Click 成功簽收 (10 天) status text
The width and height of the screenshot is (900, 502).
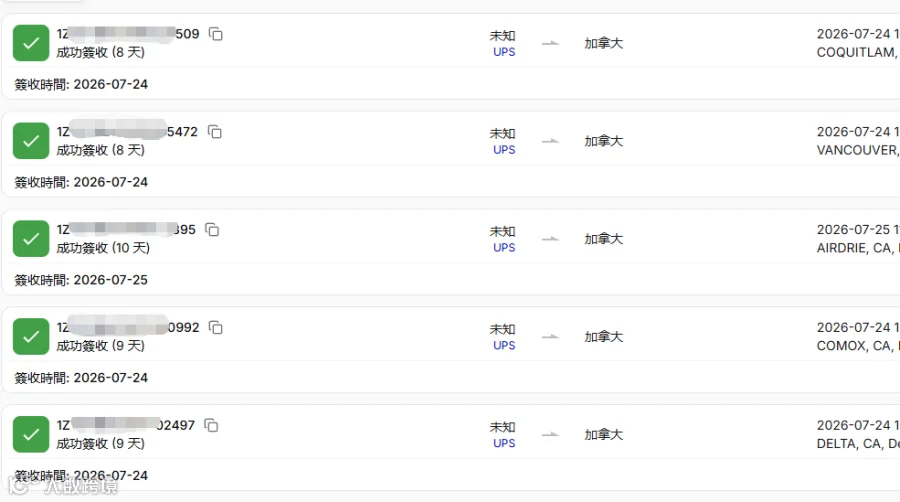coord(103,248)
